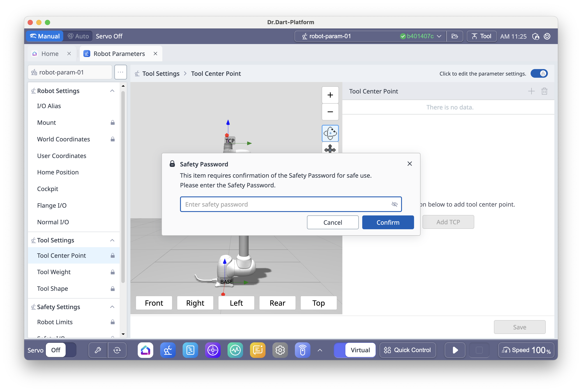This screenshot has height=392, width=582.
Task: Toggle password visibility eye icon
Action: point(394,204)
